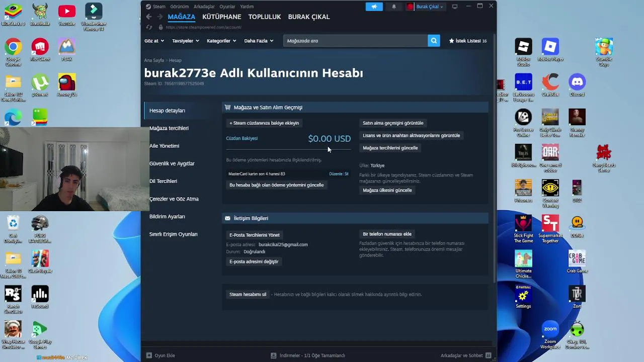Open Content Warning desktop icon

(x=550, y=194)
